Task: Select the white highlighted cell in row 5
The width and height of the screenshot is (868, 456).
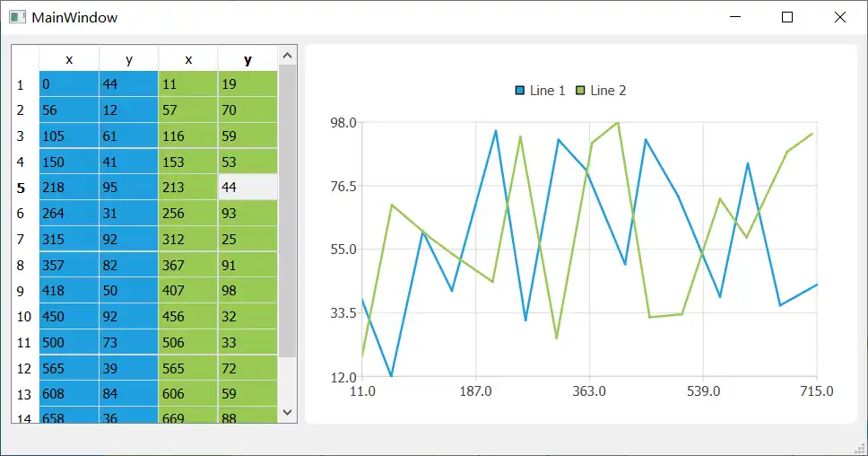Action: pyautogui.click(x=247, y=188)
